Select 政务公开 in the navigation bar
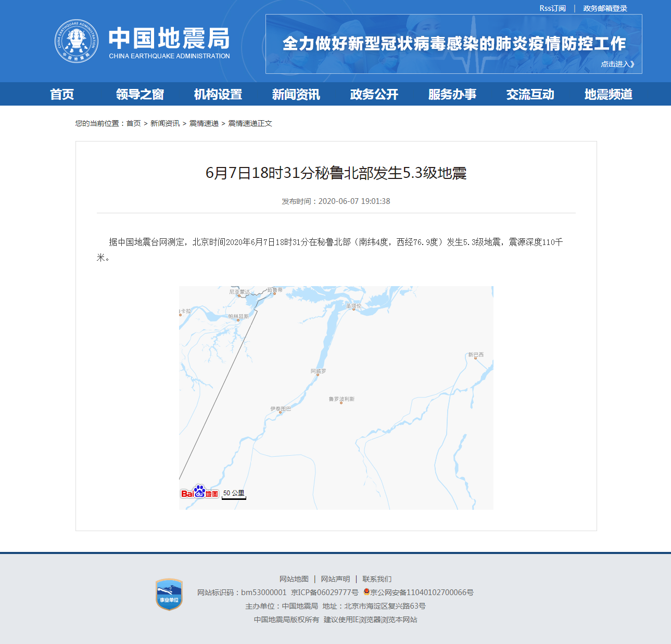The image size is (671, 644). [x=373, y=94]
